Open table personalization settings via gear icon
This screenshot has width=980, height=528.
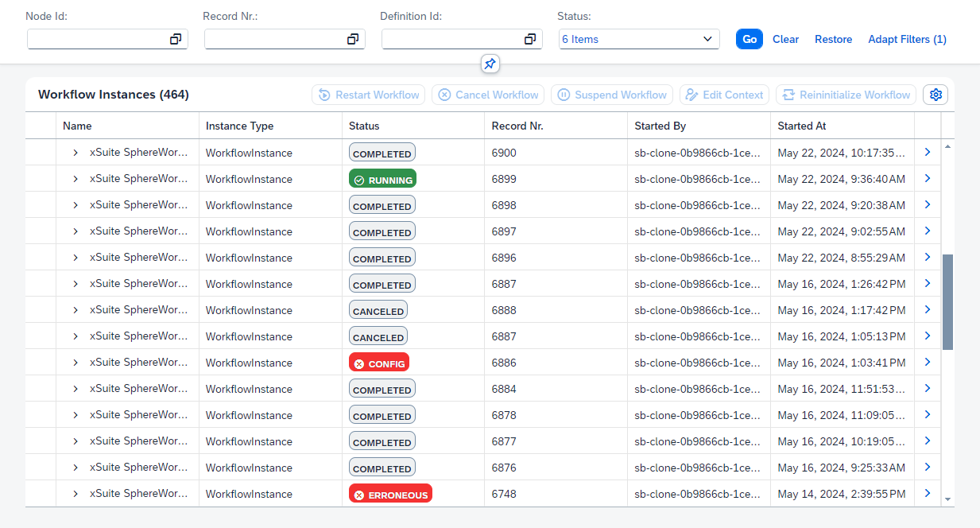click(x=935, y=95)
